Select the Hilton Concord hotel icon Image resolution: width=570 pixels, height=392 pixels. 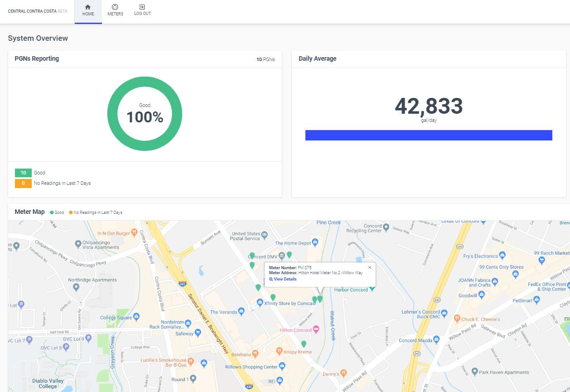click(316, 329)
